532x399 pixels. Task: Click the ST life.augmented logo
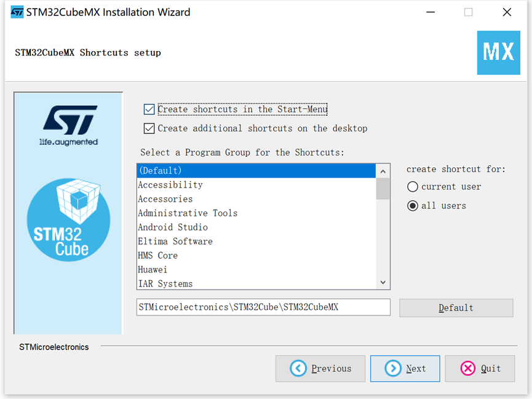tap(69, 125)
